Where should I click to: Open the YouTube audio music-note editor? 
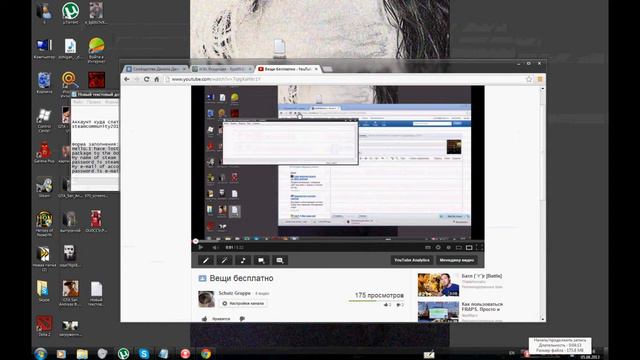[243, 260]
